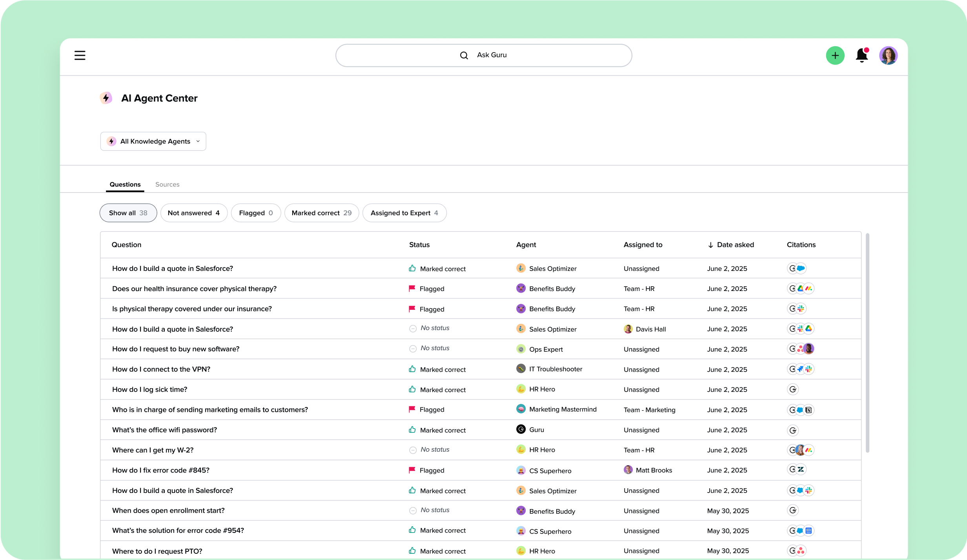Click the red flag on error code #845 row

[x=412, y=470]
